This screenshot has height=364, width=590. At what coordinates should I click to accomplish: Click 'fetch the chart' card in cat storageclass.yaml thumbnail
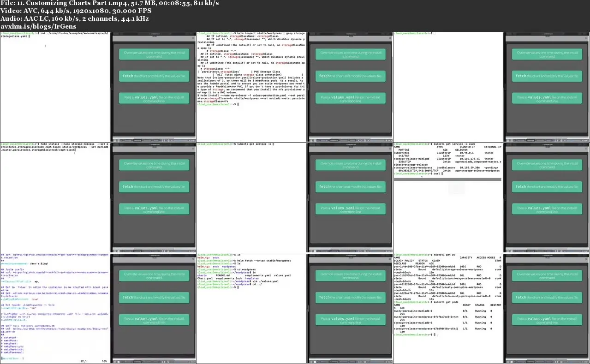154,76
